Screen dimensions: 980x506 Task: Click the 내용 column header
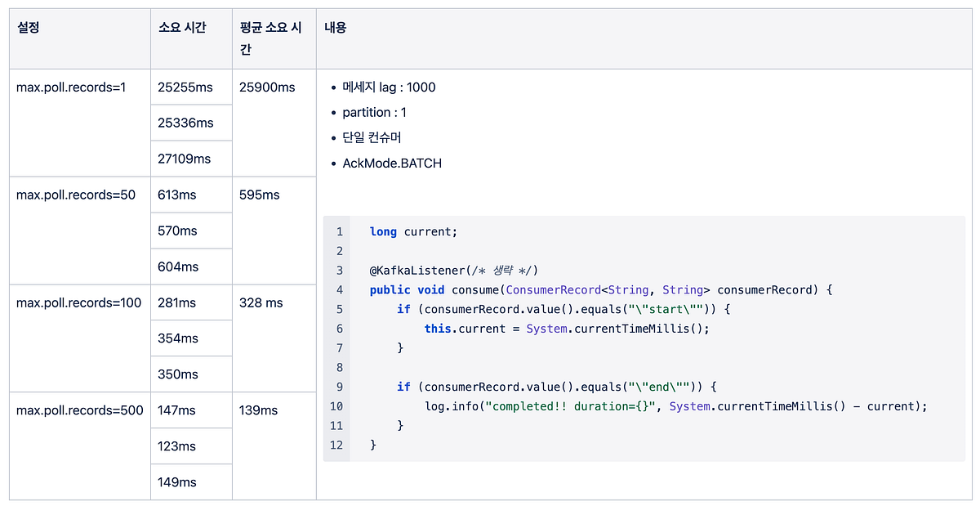644,38
